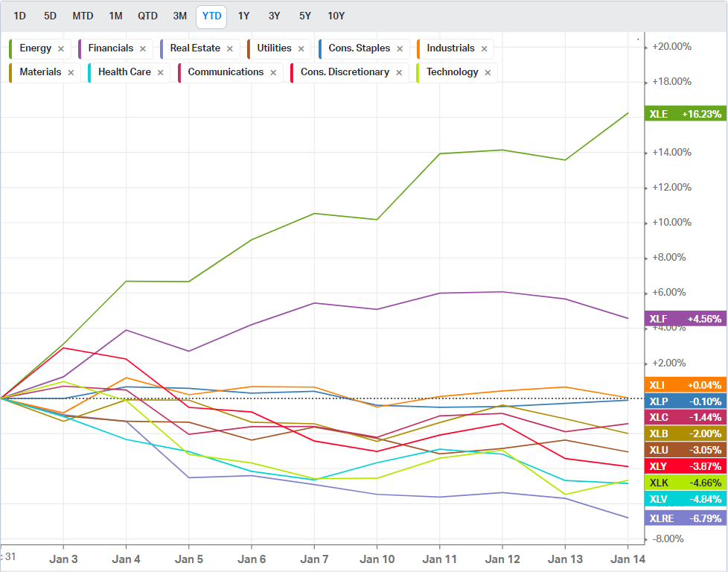Remove the Energy series with its x icon
Image resolution: width=728 pixels, height=572 pixels.
[x=61, y=49]
